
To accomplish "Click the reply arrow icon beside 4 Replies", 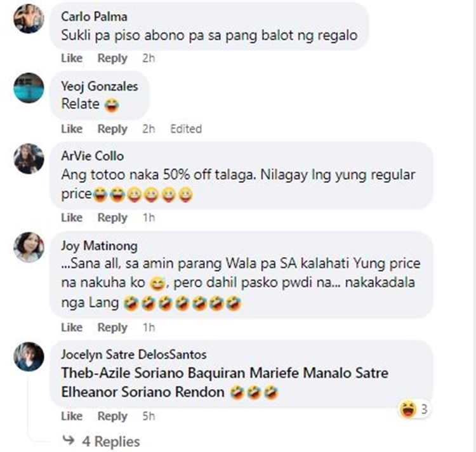I will point(69,440).
